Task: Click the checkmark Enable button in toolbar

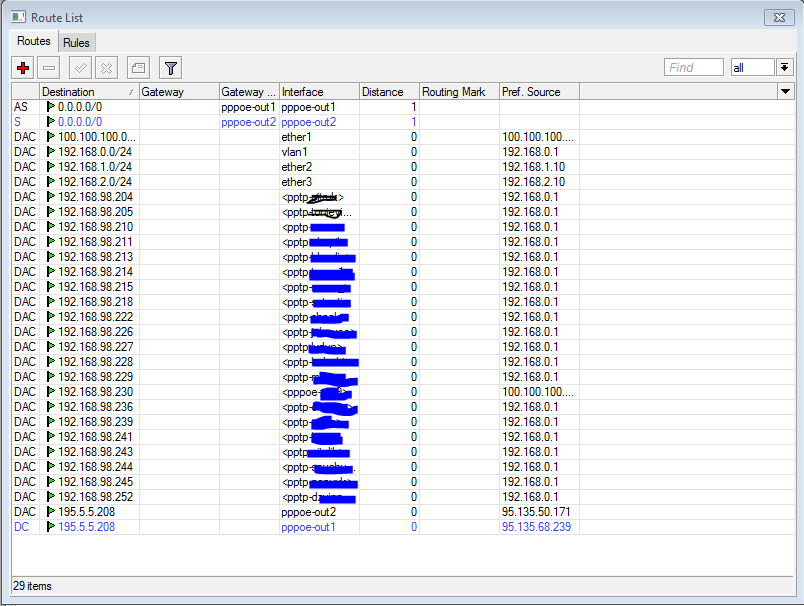Action: pos(81,67)
